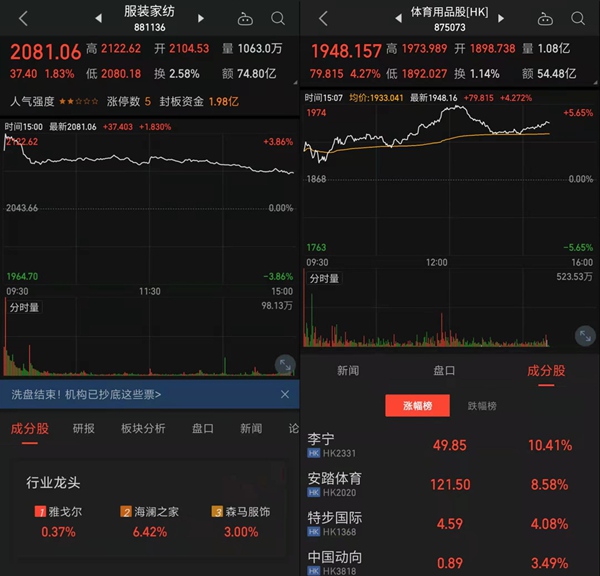This screenshot has width=600, height=576.
Task: Open 特步国际 HK1368 stock row
Action: 450,524
